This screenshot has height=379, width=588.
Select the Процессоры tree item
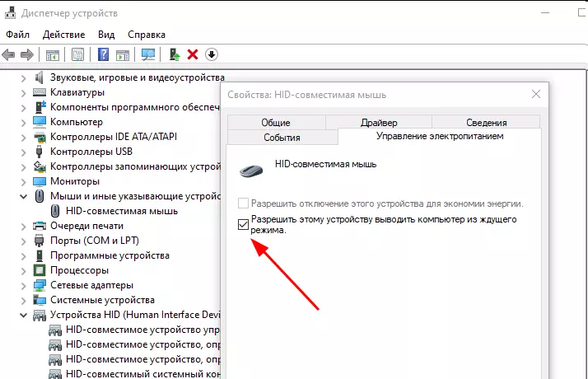click(79, 270)
